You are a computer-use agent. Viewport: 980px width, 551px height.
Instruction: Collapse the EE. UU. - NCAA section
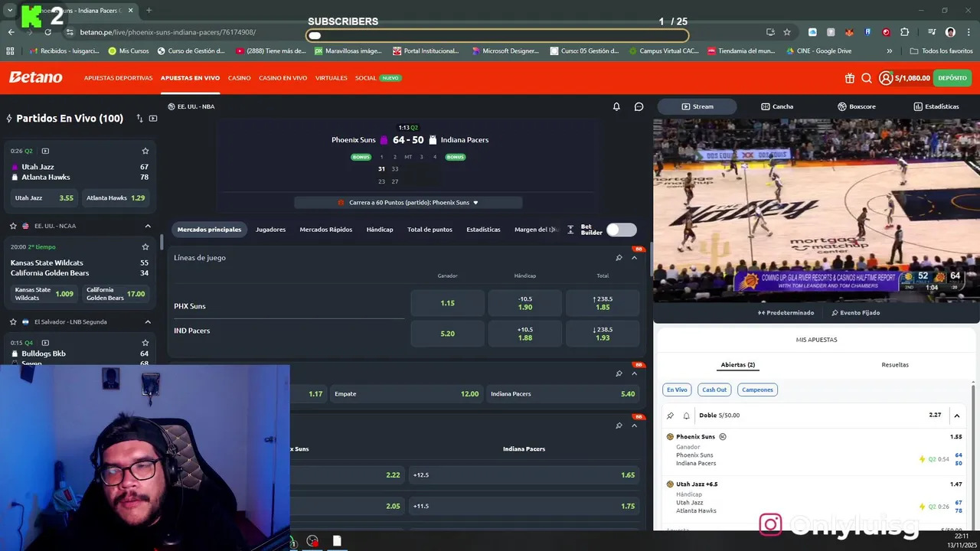coord(148,226)
